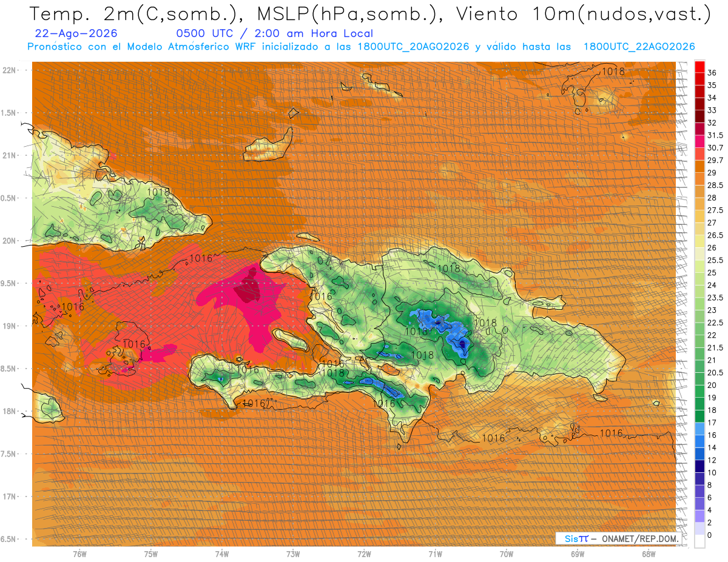Click the bright red swatch above the 36 label
The height and width of the screenshot is (562, 728).
(699, 66)
